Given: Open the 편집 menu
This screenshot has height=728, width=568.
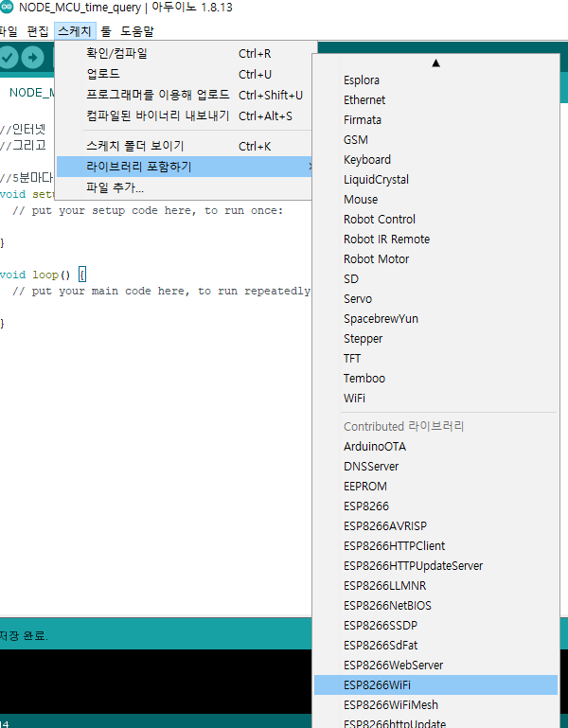Looking at the screenshot, I should coord(38,31).
